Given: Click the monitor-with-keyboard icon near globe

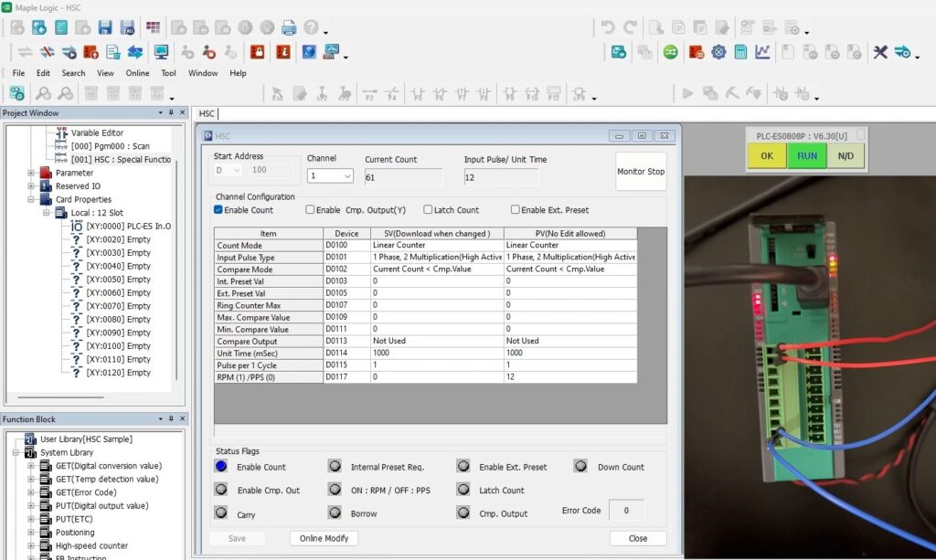Looking at the screenshot, I should pyautogui.click(x=331, y=52).
